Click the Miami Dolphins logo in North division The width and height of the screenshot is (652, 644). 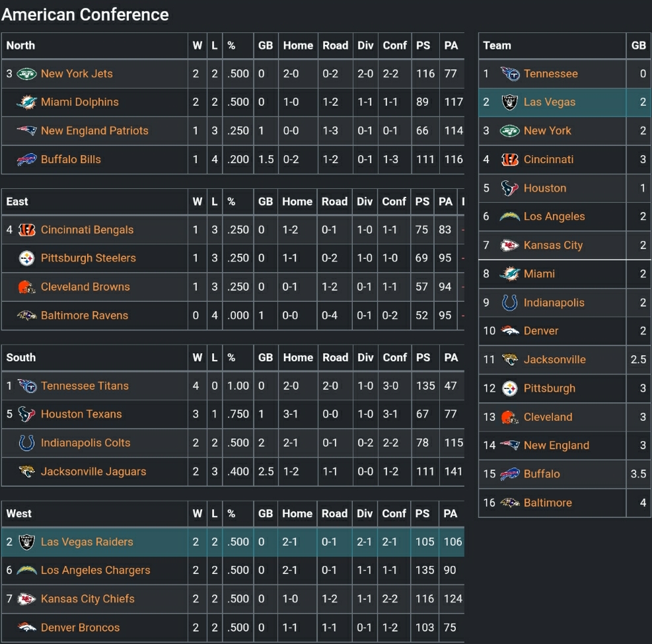coord(26,102)
